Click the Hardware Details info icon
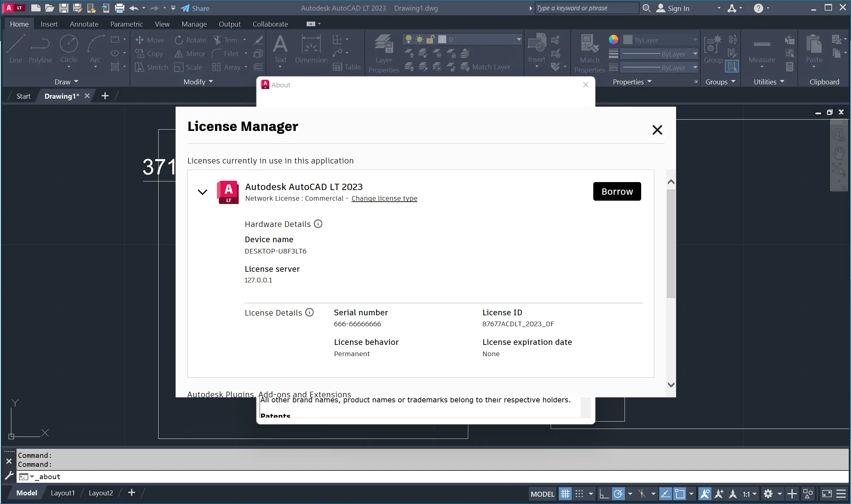 click(318, 224)
